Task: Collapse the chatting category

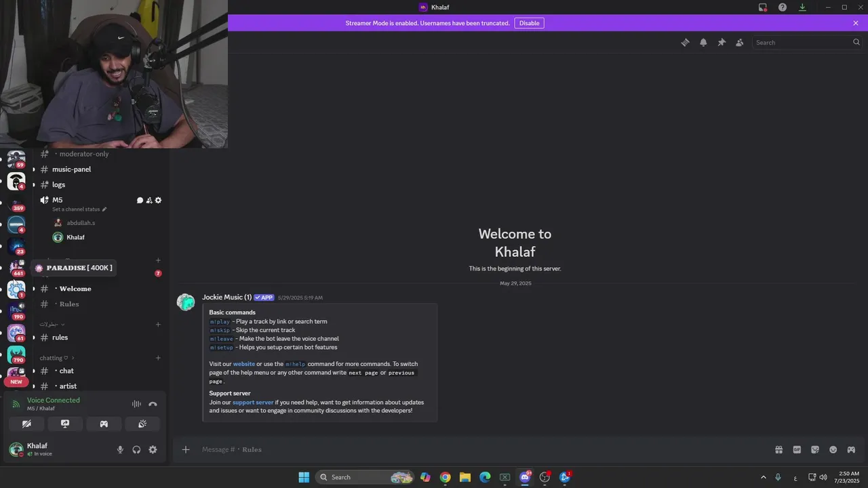Action: click(x=56, y=358)
